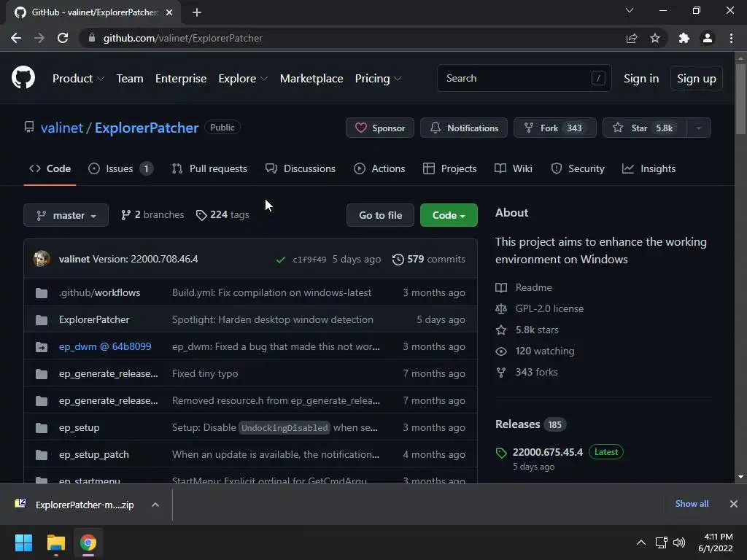
Task: Click the Marketplace navigation link
Action: pos(311,79)
